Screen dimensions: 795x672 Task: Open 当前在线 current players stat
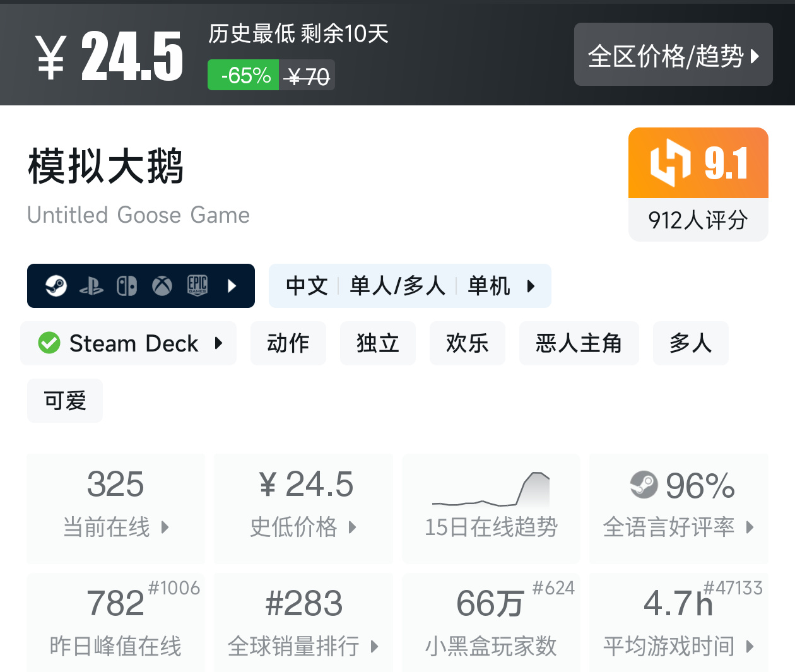pyautogui.click(x=115, y=508)
